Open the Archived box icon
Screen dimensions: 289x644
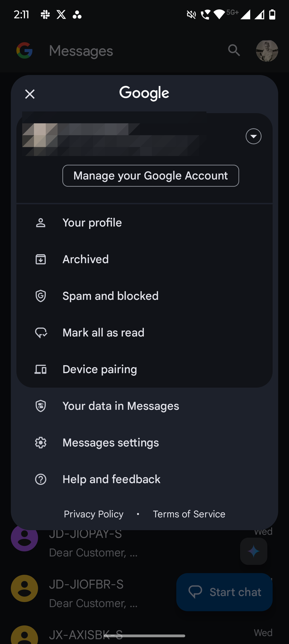point(41,259)
